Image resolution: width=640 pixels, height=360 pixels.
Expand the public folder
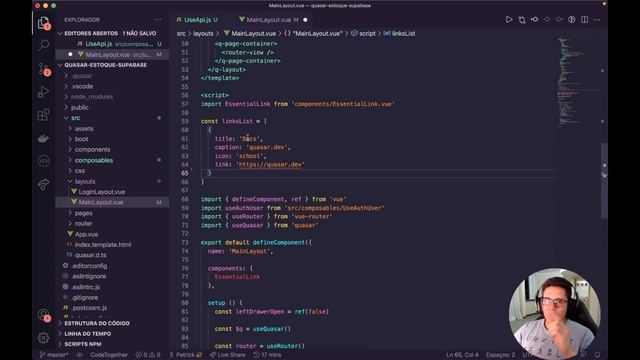pos(112,107)
